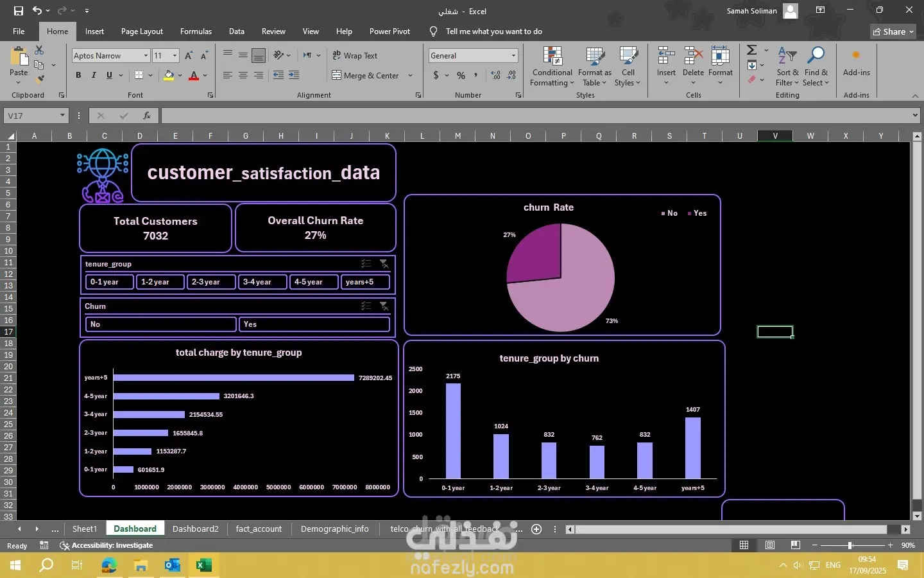Viewport: 924px width, 578px height.
Task: Toggle Wrap Text option
Action: point(355,56)
